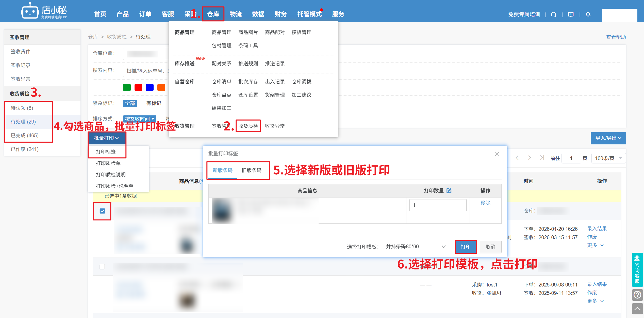Click the edit print quantity pencil icon
The image size is (644, 318).
(449, 191)
